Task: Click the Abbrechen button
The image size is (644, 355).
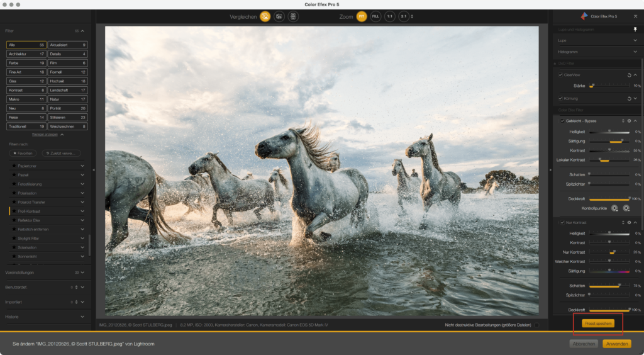Action: point(584,344)
